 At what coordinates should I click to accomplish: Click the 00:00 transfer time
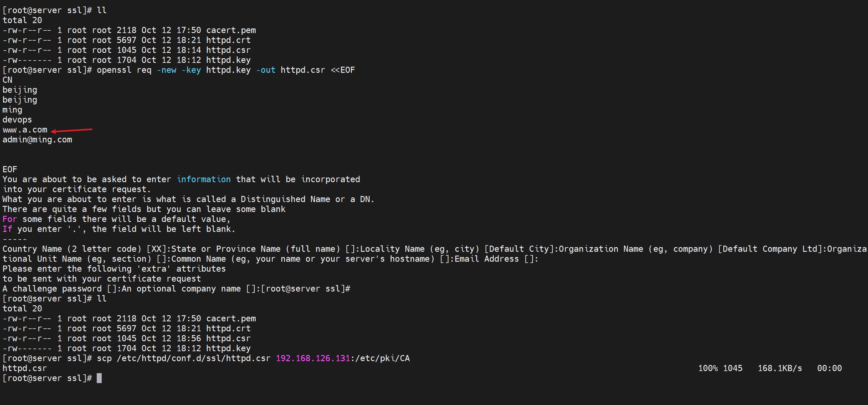tap(829, 368)
